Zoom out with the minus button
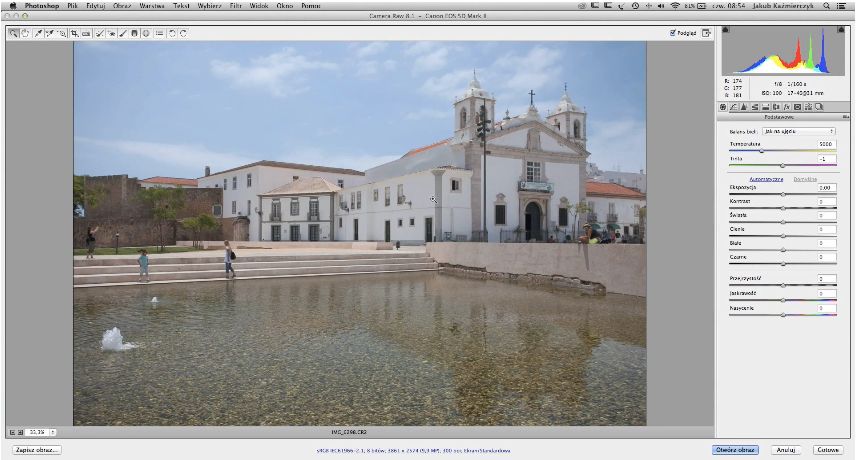The width and height of the screenshot is (856, 460). pos(12,432)
